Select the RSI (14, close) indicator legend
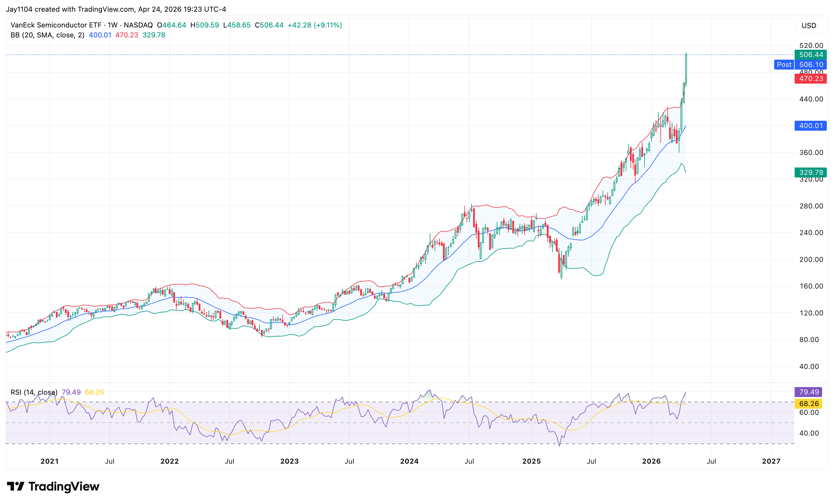The image size is (835, 504). pos(34,392)
